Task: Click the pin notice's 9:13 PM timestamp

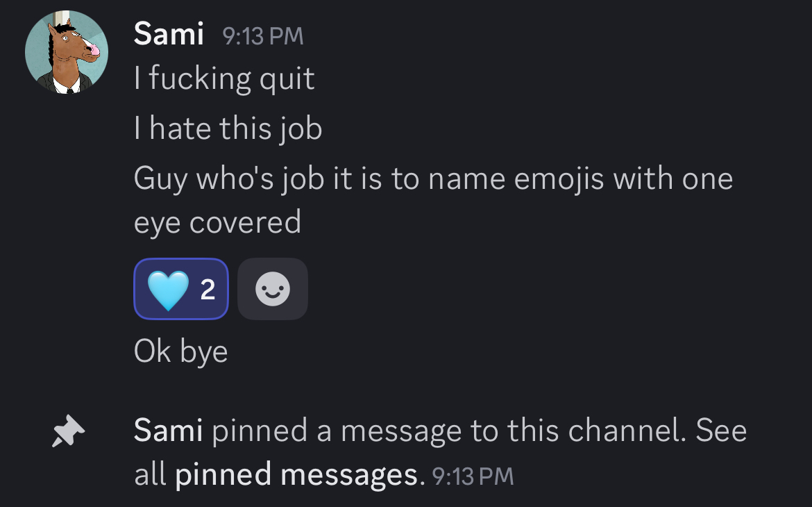Action: [473, 476]
